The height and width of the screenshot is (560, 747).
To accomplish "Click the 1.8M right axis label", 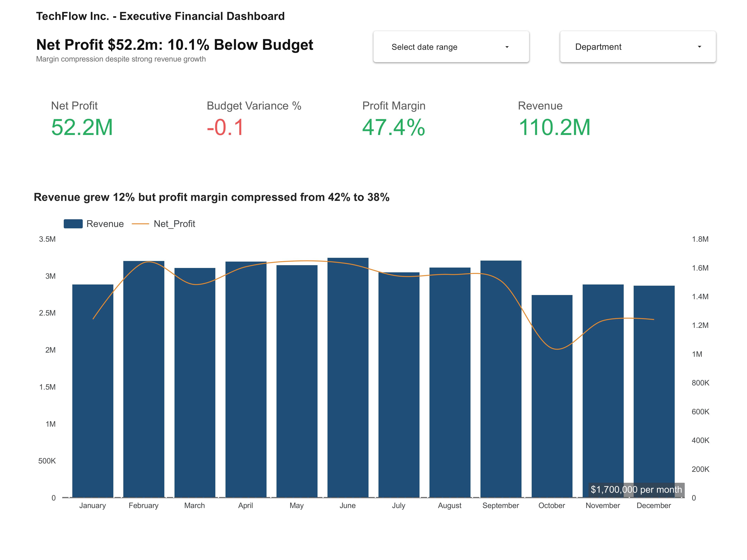I will coord(700,239).
